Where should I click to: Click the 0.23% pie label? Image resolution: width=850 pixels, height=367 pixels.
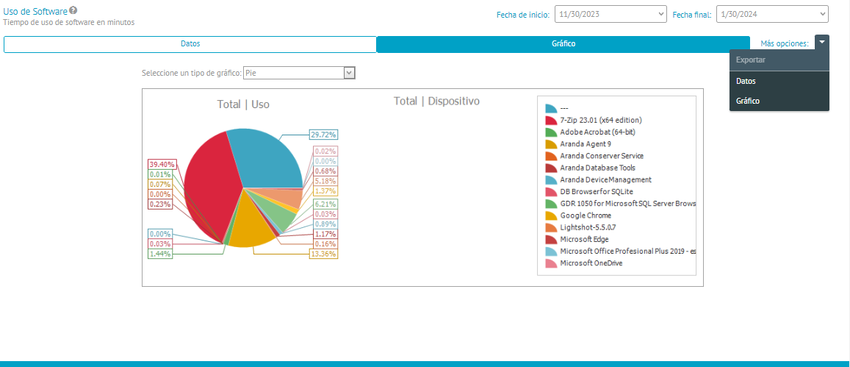(160, 204)
